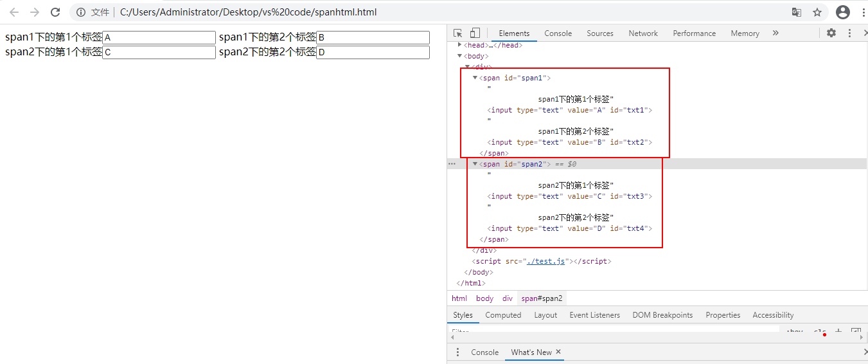
Task: Click the ellipsis actions beside span2 row
Action: click(x=452, y=164)
